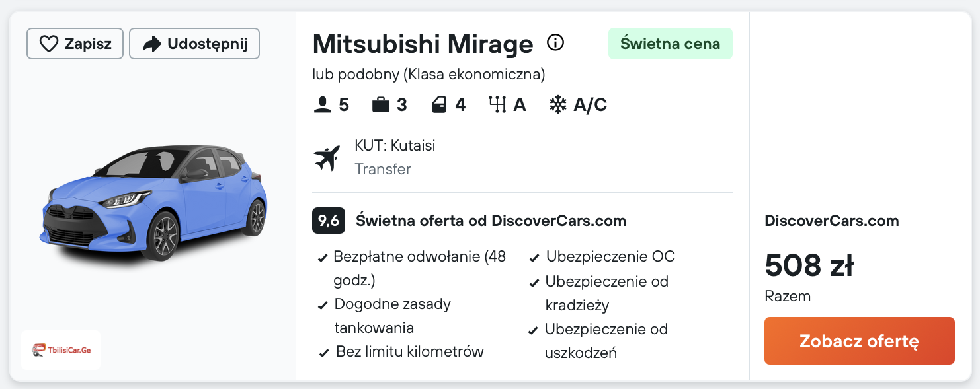Click the passenger seats icon
Viewport: 980px width, 389px height.
[322, 105]
